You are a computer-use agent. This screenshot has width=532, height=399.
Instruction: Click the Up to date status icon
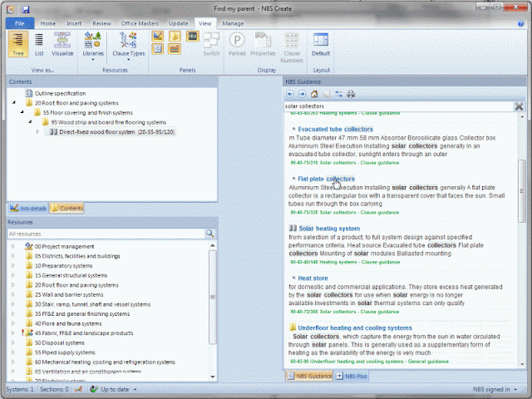pyautogui.click(x=94, y=389)
